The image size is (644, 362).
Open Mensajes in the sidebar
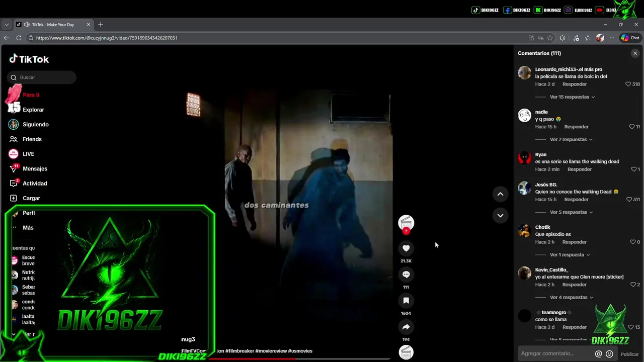tap(35, 168)
